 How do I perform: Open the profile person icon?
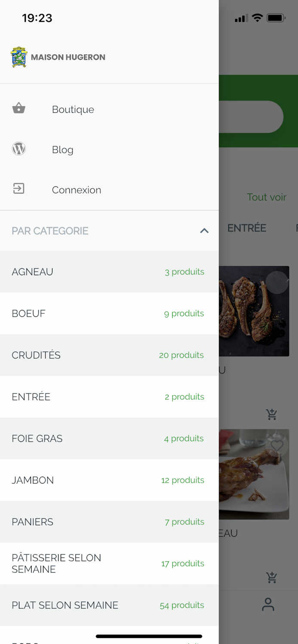coord(268,605)
